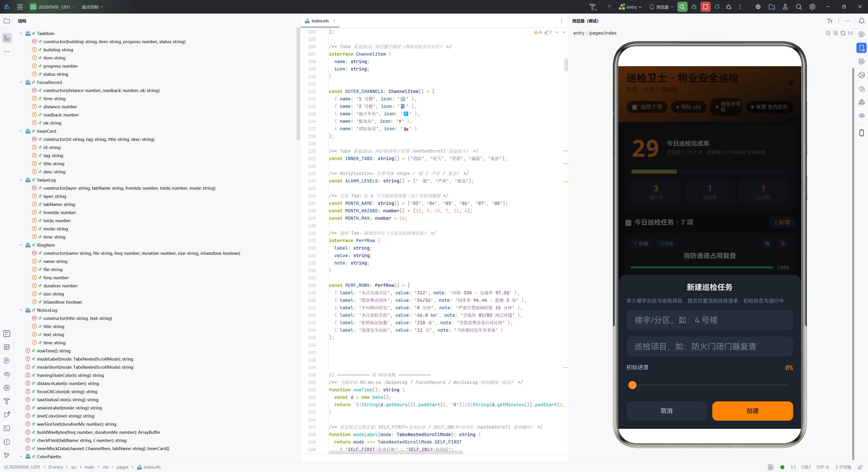The image size is (868, 472).
Task: Click the 巡检项目 input field
Action: (x=709, y=346)
